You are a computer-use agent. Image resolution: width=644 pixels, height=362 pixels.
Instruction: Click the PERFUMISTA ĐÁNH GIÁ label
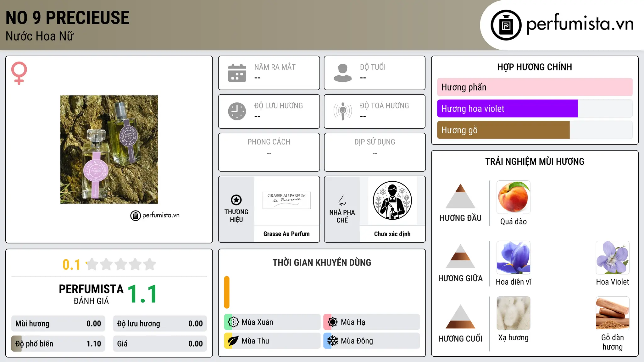pos(91,294)
